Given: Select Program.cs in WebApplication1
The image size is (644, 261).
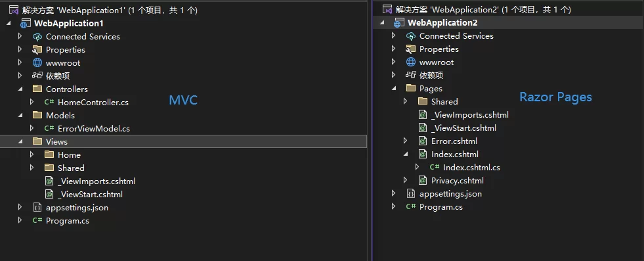Looking at the screenshot, I should (x=68, y=221).
